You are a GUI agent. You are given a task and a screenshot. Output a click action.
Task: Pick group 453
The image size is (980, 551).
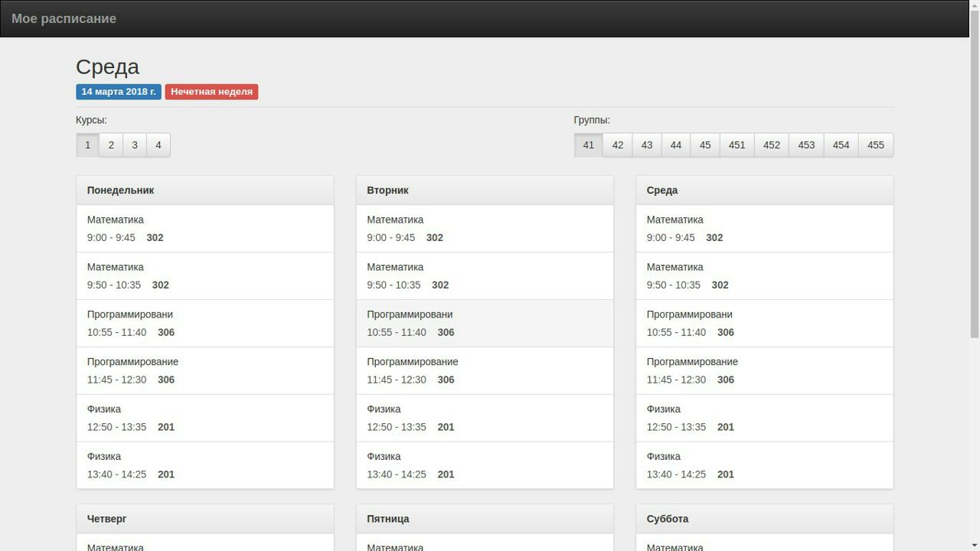pos(806,145)
